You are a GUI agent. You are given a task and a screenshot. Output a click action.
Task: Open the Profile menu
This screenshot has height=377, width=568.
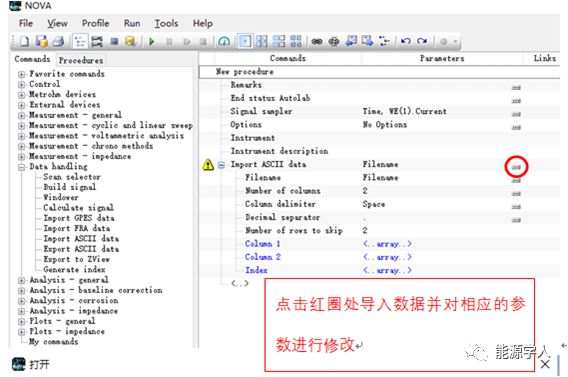[x=96, y=24]
